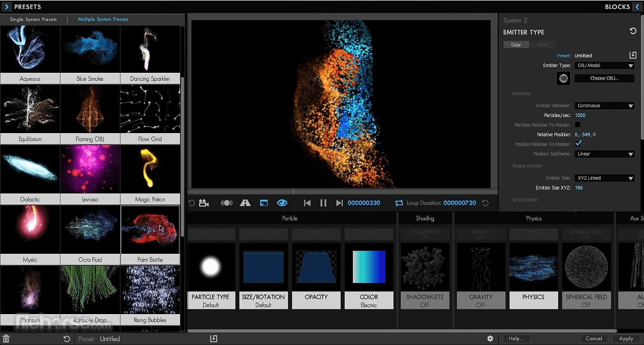Select the Opacity block
This screenshot has width=644, height=345.
316,276
